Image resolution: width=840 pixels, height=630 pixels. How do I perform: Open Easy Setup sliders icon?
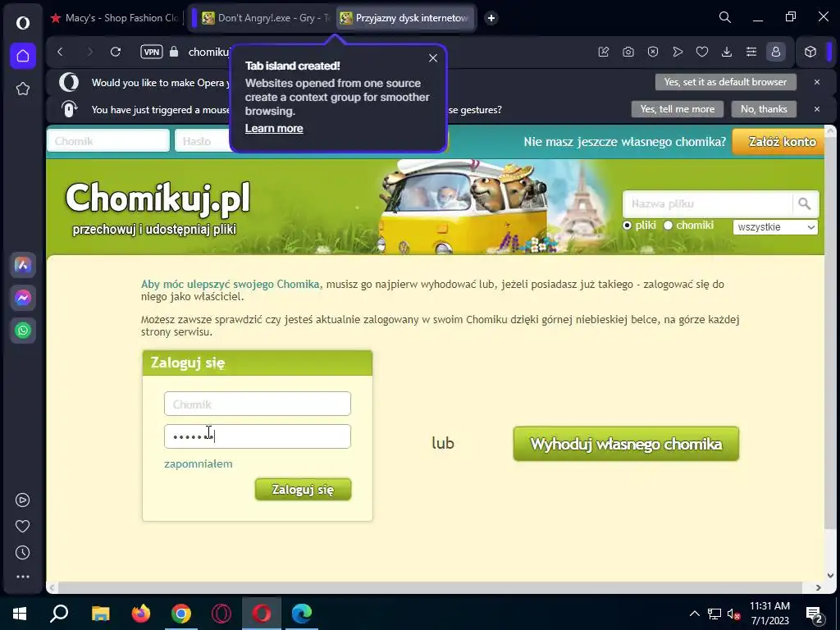tap(751, 52)
